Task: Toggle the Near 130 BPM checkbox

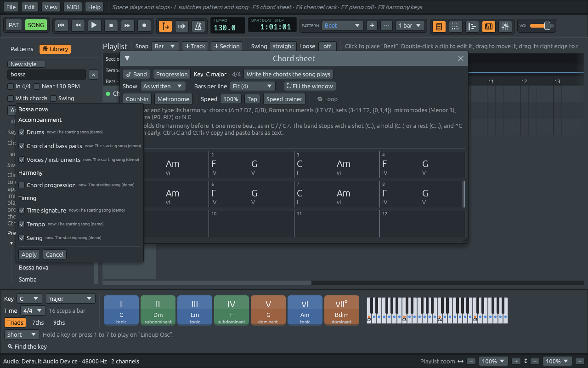Action: 37,86
